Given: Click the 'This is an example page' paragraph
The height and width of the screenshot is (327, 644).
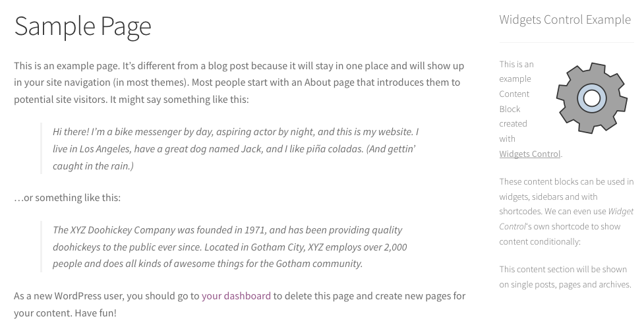Looking at the screenshot, I should [x=239, y=82].
